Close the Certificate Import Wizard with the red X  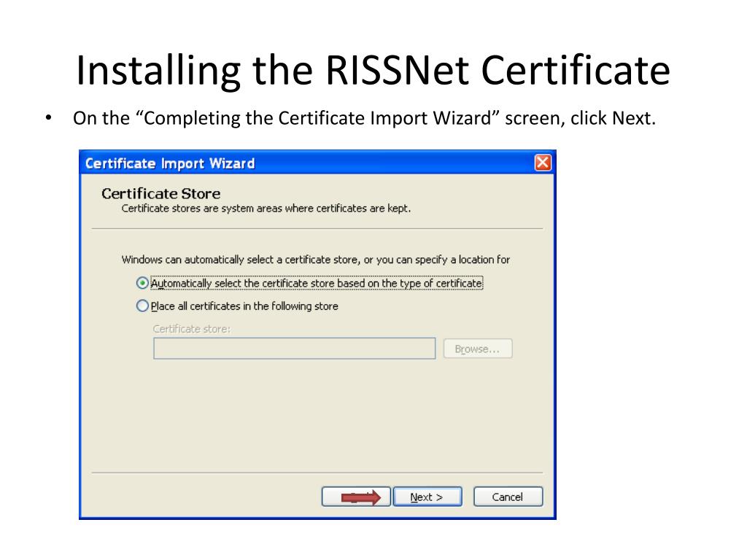(x=543, y=163)
